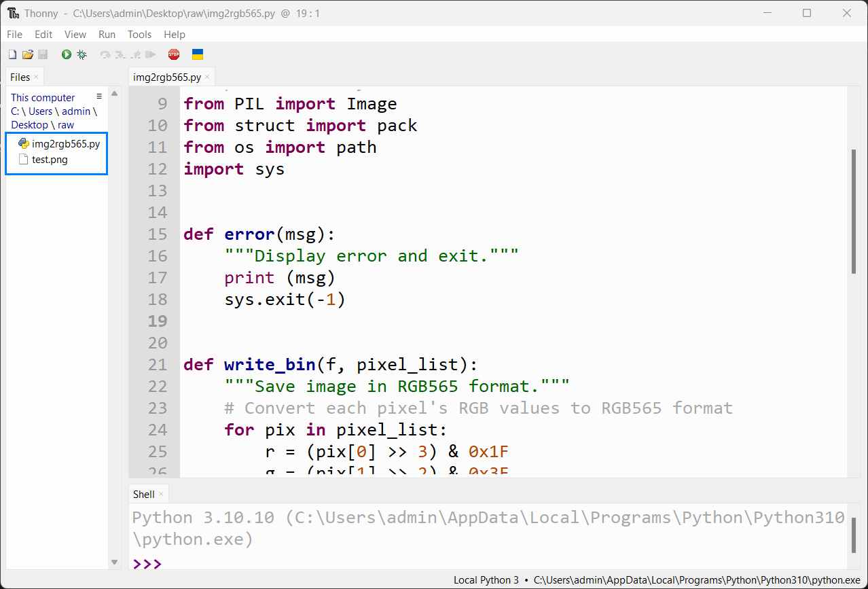868x589 pixels.
Task: Select img2rgb565.py in the Files panel
Action: pyautogui.click(x=65, y=143)
